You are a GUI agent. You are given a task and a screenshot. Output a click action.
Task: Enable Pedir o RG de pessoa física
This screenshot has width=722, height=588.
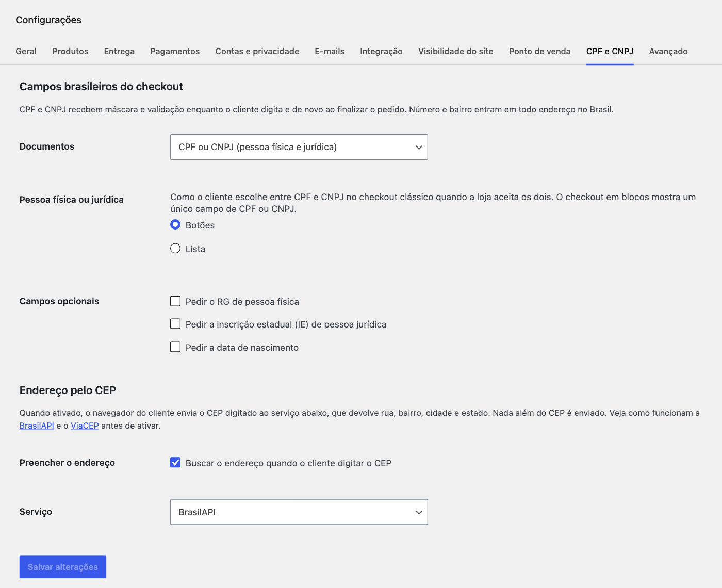pyautogui.click(x=175, y=301)
